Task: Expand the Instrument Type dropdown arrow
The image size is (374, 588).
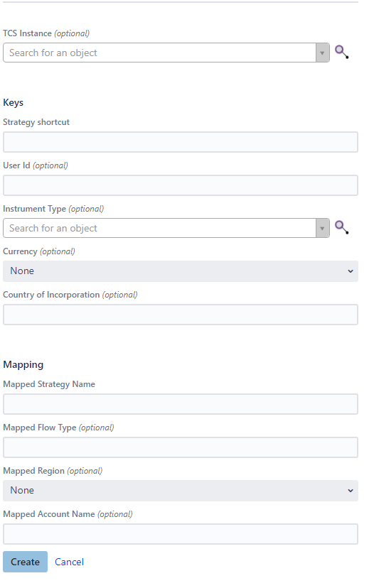Action: point(322,229)
